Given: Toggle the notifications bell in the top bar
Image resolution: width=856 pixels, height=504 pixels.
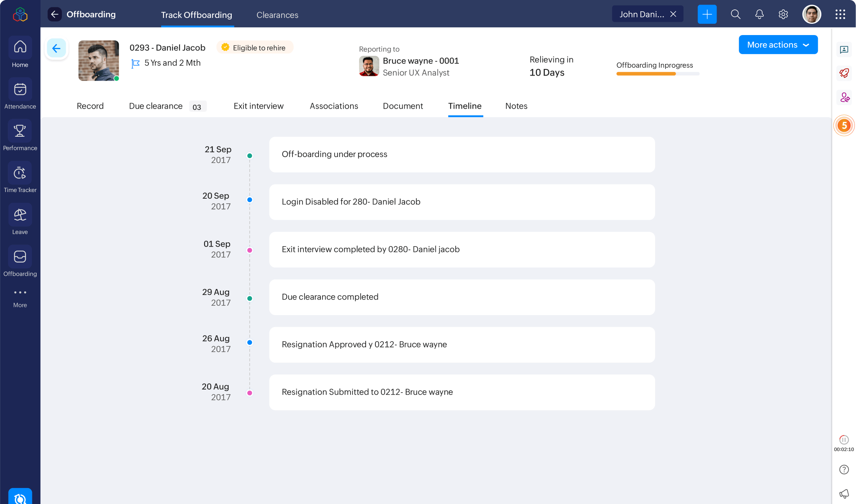Looking at the screenshot, I should coord(759,14).
